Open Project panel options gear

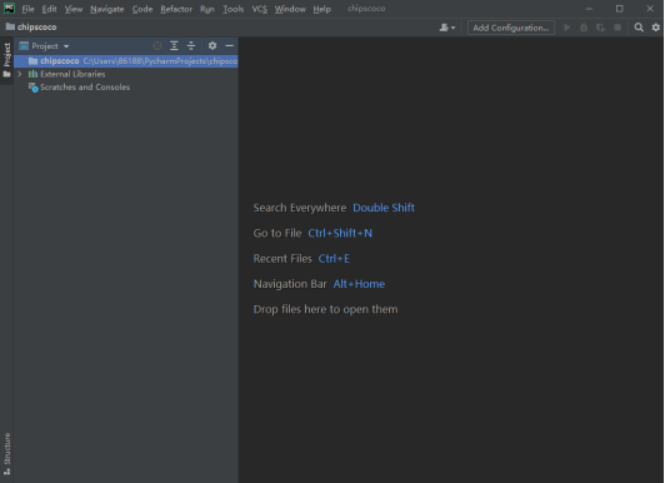pyautogui.click(x=212, y=46)
